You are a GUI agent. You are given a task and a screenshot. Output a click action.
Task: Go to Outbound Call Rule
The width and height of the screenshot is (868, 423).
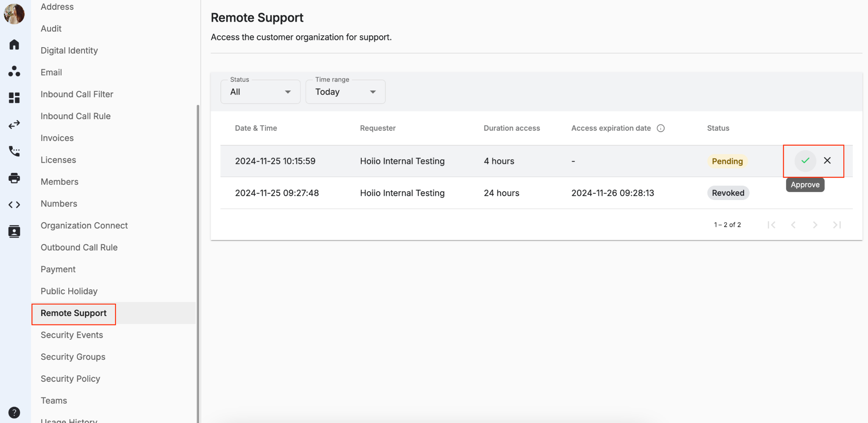pyautogui.click(x=79, y=247)
